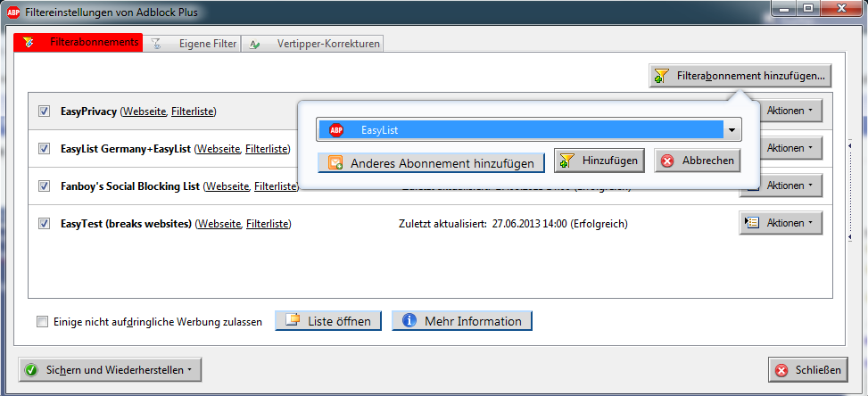Confirm with the Hinzufügen button
Screen dimensions: 868x396
599,161
